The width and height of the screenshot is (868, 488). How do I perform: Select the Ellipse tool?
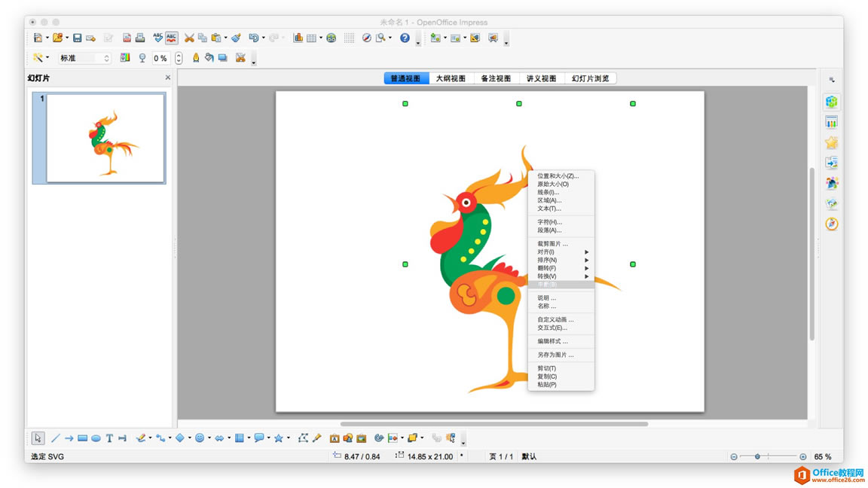(96, 438)
